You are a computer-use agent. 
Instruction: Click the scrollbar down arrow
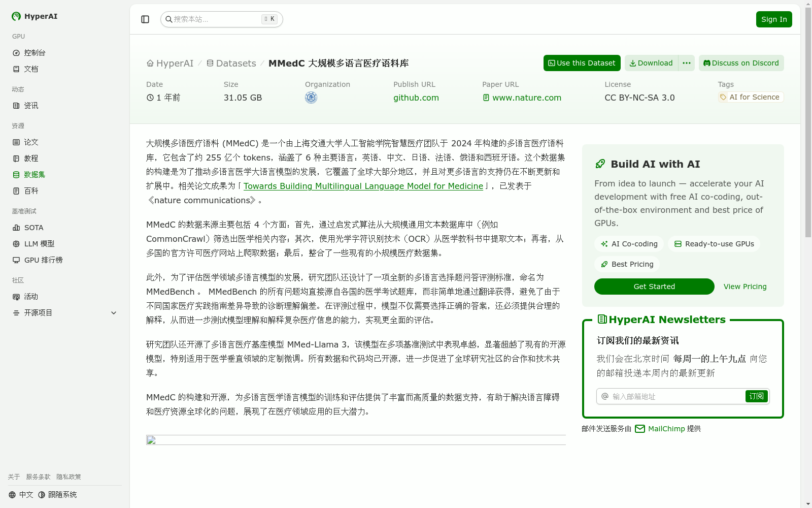point(808,504)
